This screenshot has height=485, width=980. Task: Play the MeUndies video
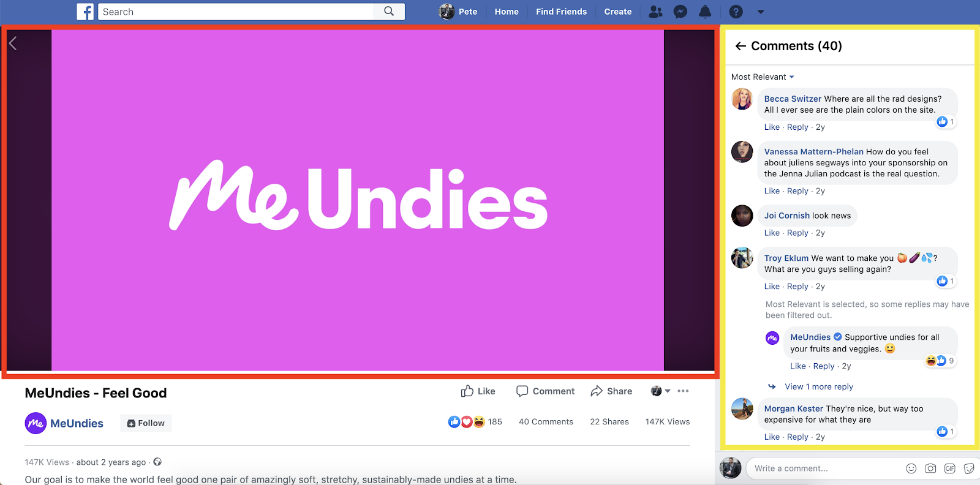click(358, 200)
